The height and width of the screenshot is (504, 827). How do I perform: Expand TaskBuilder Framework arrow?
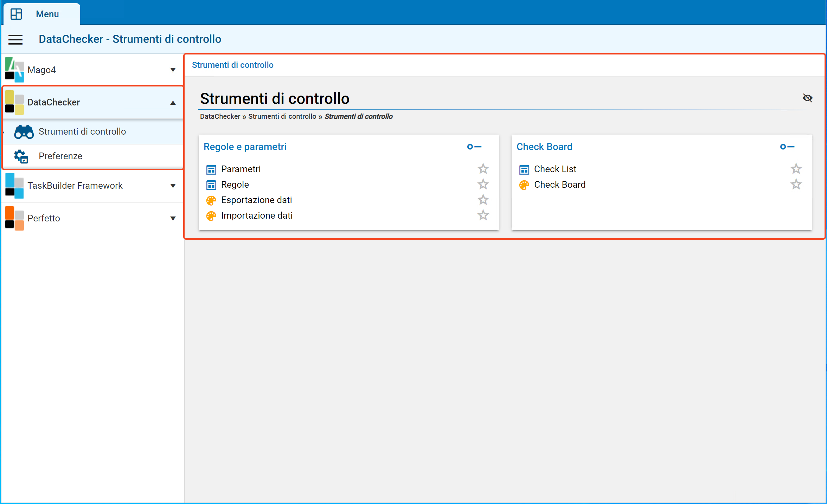click(x=173, y=186)
